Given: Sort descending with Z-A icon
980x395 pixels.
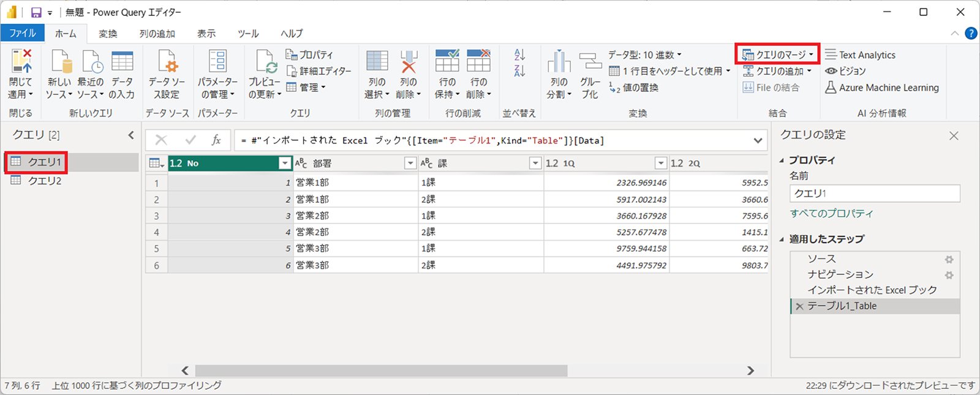Looking at the screenshot, I should (519, 71).
